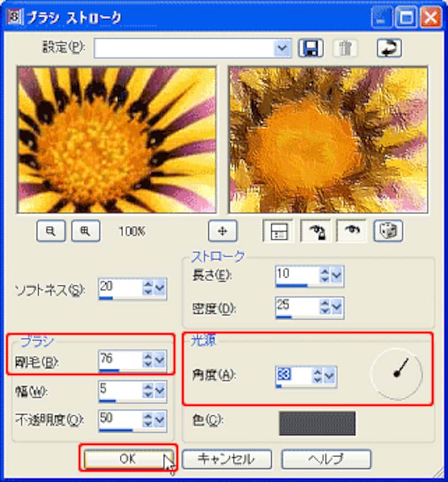Click the save preset floppy disk icon
This screenshot has height=482, width=448.
pos(311,48)
